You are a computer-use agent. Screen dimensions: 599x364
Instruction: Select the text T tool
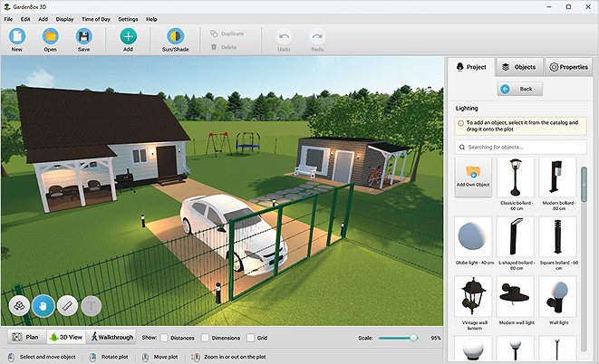[91, 306]
